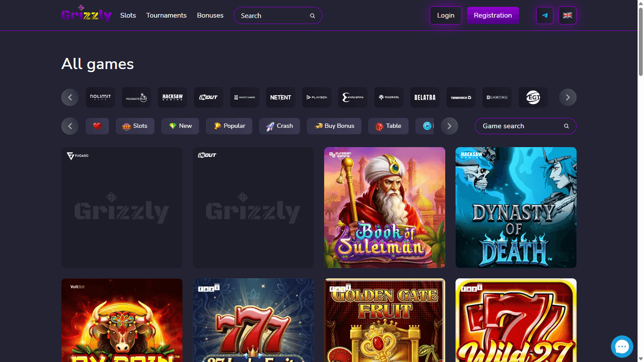The height and width of the screenshot is (362, 644).
Task: Open the Grizzly logo home link
Action: 86,14
